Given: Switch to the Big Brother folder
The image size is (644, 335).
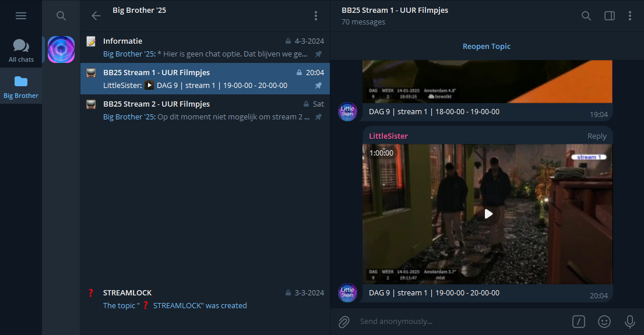Looking at the screenshot, I should coord(21,87).
